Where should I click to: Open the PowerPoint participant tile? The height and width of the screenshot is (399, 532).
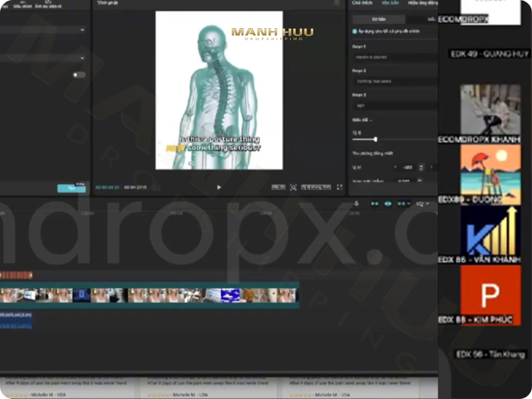[x=490, y=295]
